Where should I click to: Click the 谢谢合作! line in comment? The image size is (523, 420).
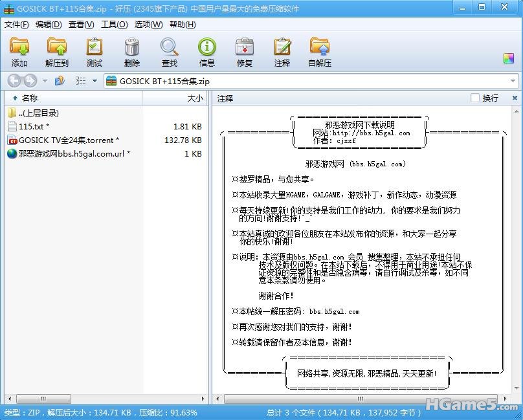(276, 296)
